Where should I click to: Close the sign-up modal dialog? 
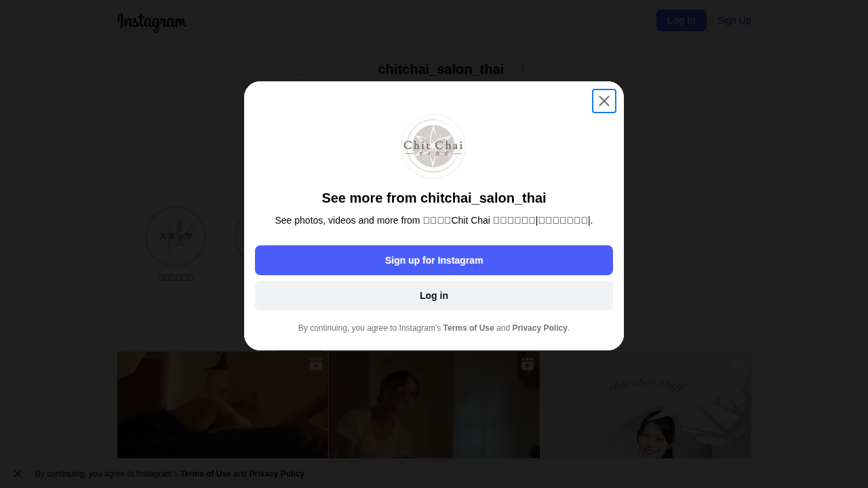coord(604,101)
